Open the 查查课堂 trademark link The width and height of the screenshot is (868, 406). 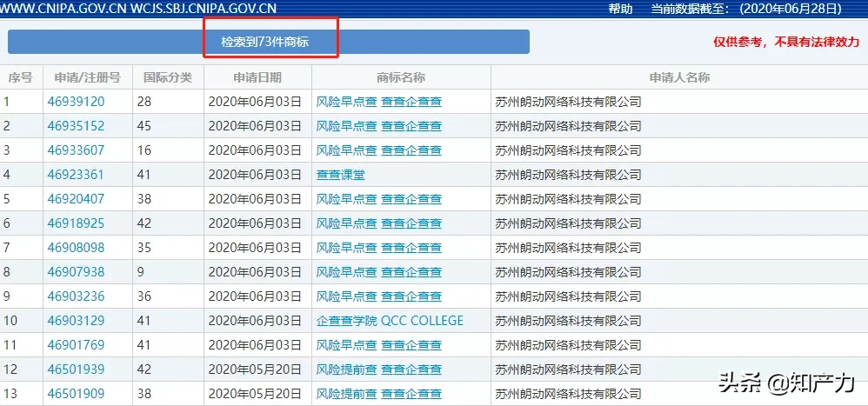click(340, 175)
